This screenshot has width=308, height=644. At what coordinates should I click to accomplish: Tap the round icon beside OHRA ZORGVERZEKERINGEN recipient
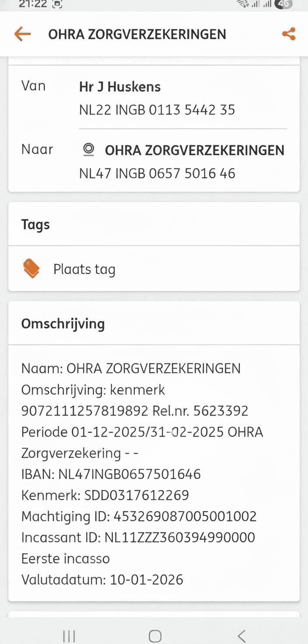click(89, 150)
